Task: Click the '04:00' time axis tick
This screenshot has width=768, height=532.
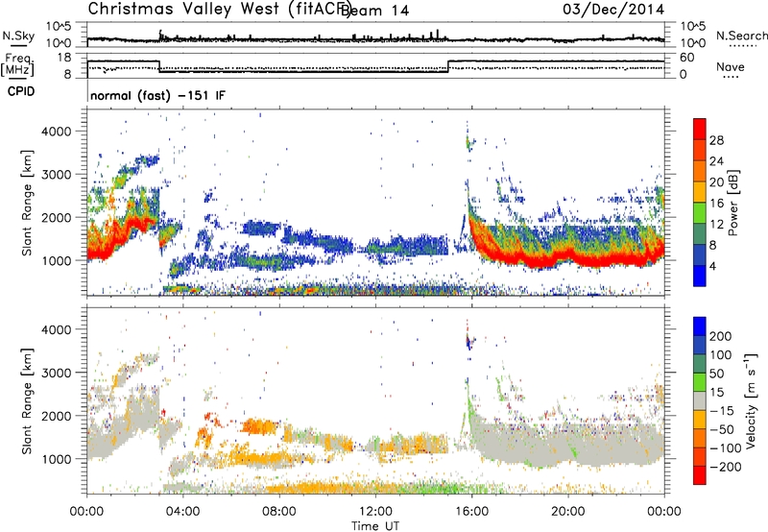Action: [x=182, y=512]
